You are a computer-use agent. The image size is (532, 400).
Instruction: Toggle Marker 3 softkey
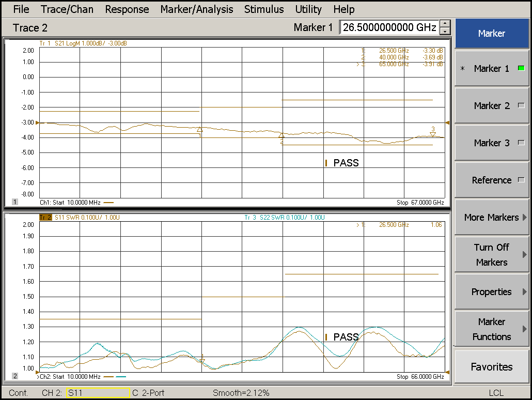pyautogui.click(x=491, y=143)
